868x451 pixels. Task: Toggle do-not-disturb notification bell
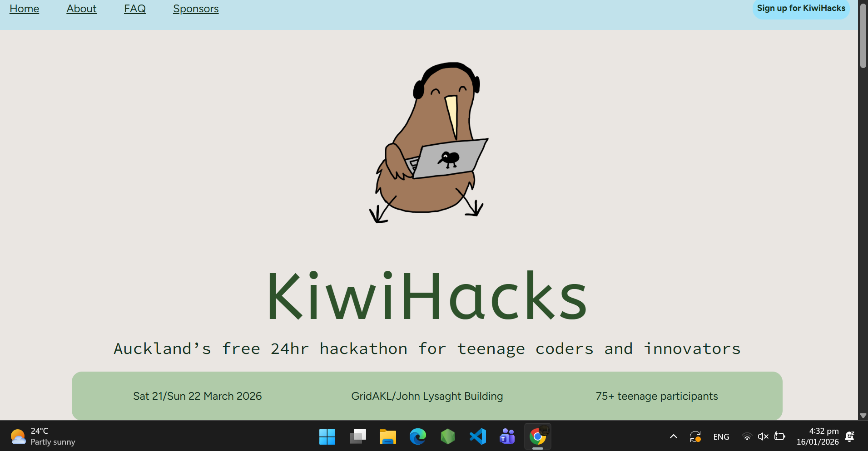coord(850,436)
